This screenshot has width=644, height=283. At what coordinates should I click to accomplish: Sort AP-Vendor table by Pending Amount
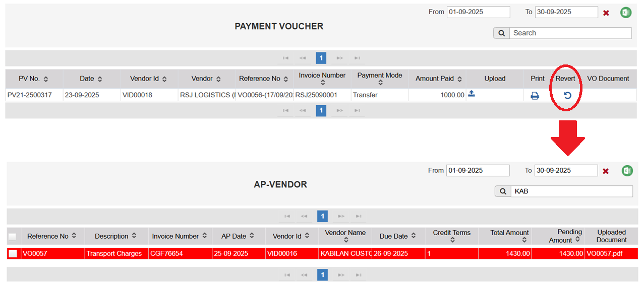click(578, 240)
